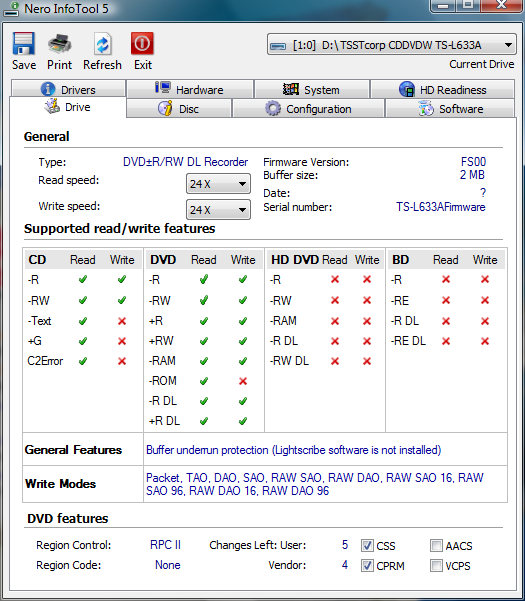Click the CD +G row label
The height and width of the screenshot is (601, 525).
pyautogui.click(x=34, y=341)
